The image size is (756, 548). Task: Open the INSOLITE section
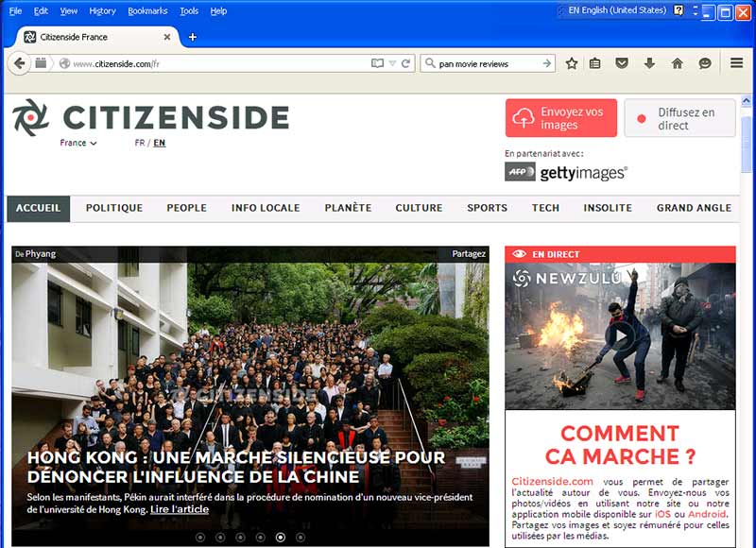click(608, 208)
